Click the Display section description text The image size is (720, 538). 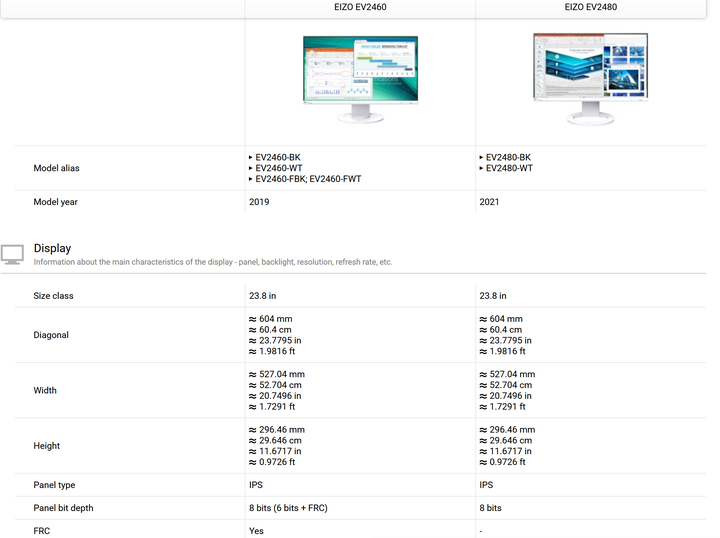[x=213, y=262]
